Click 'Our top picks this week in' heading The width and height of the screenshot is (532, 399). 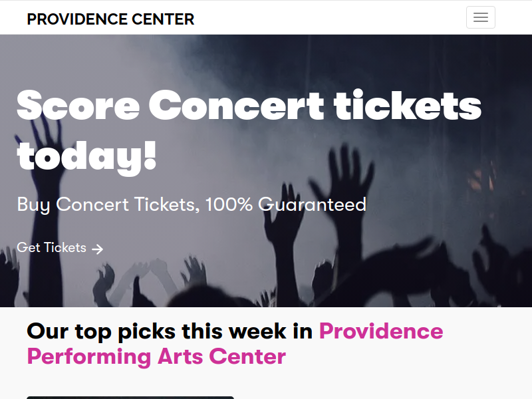170,331
